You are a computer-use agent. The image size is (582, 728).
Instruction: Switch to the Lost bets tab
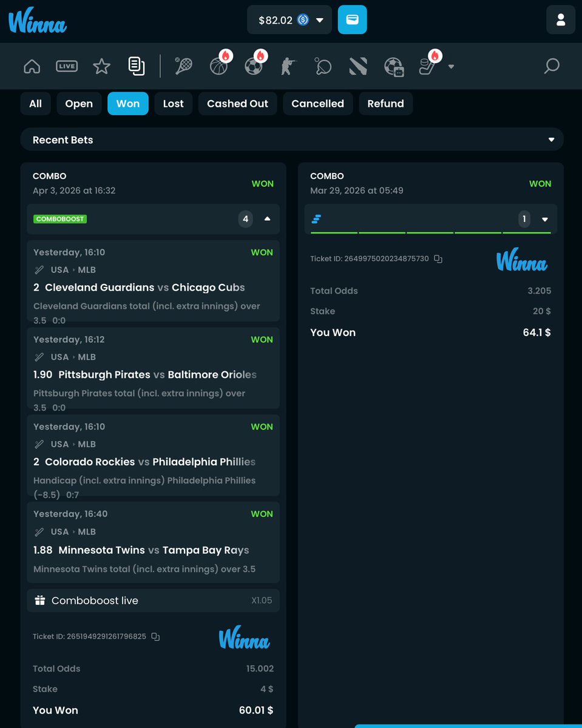(173, 104)
